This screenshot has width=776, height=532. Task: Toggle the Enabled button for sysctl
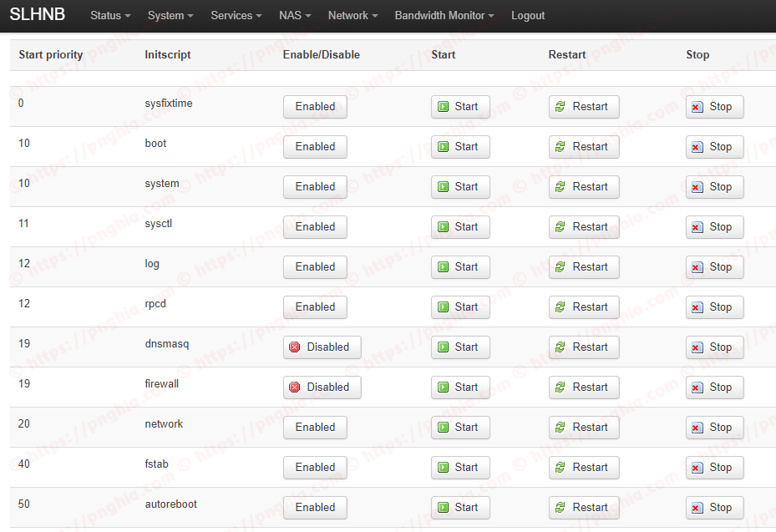tap(315, 227)
